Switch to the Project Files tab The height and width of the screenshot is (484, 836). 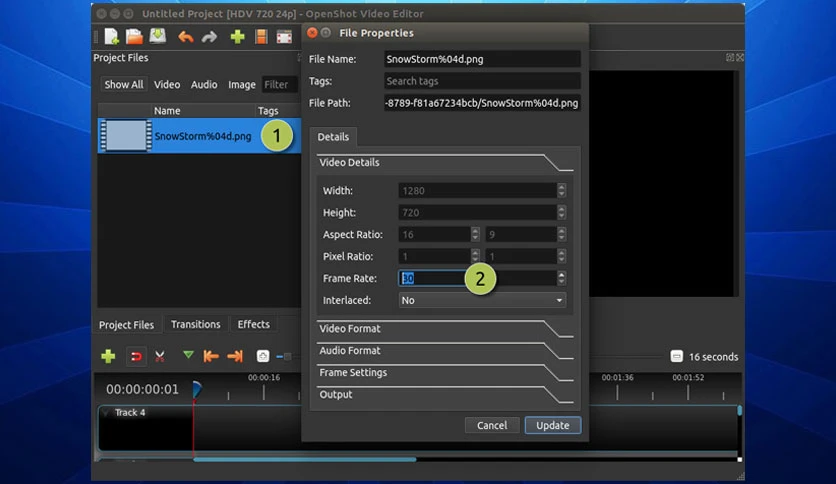pyautogui.click(x=126, y=325)
